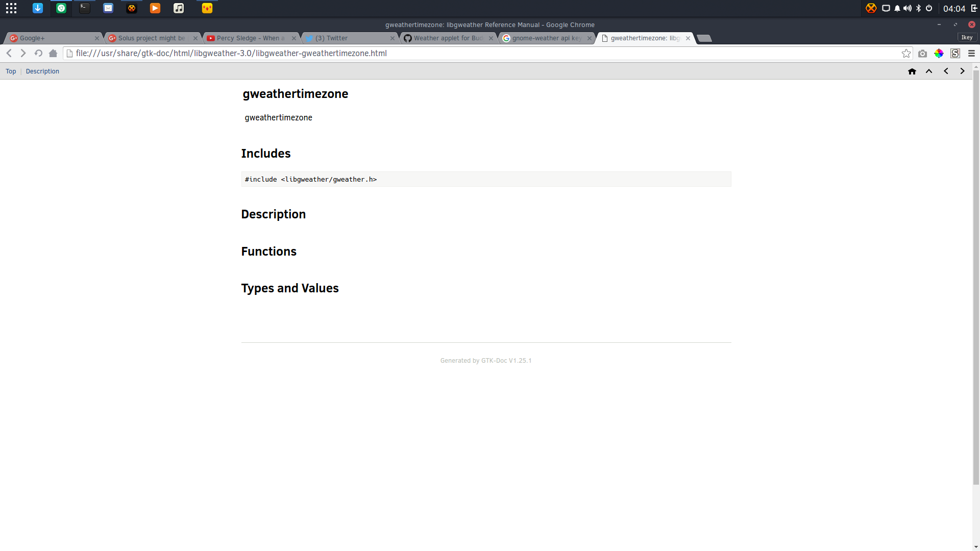
Task: Click the Description link in the doc header
Action: 42,71
